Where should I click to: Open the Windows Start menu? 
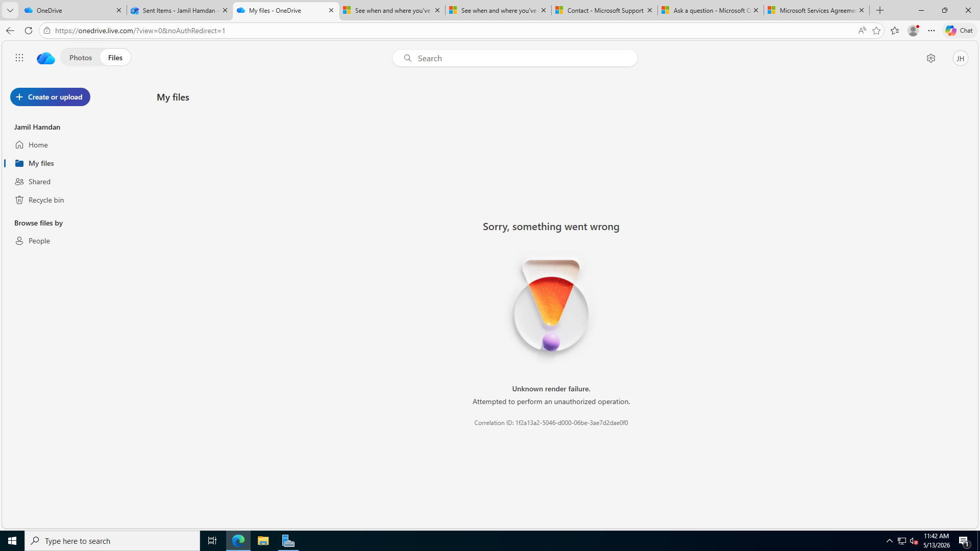click(12, 541)
